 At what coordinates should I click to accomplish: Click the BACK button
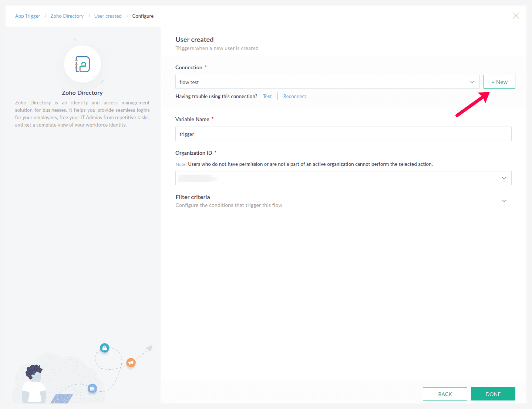[x=445, y=394]
